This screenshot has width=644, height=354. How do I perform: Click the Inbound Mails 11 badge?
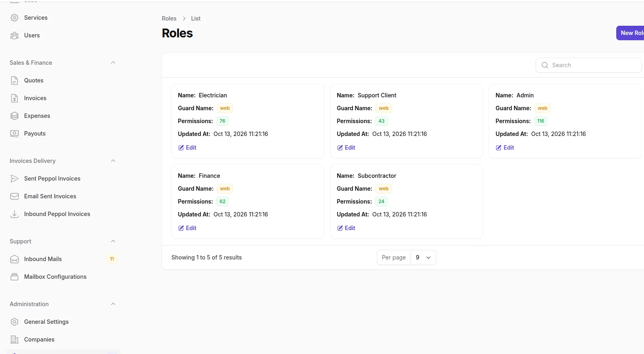112,259
